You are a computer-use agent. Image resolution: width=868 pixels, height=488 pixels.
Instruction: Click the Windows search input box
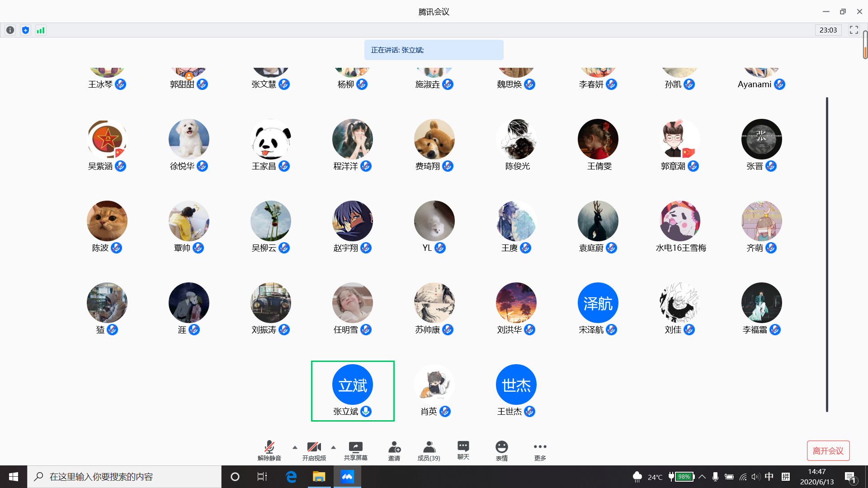coord(124,477)
